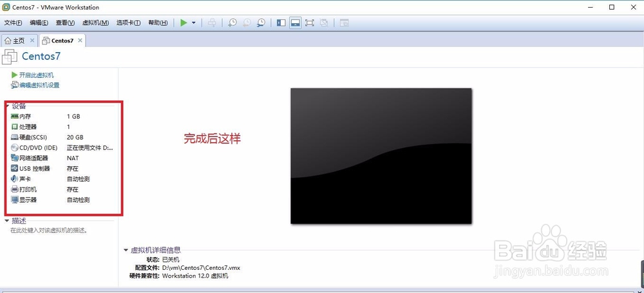Screen dimensions: 644x293
Task: Take a snapshot with the clock-plus icon
Action: [x=232, y=23]
